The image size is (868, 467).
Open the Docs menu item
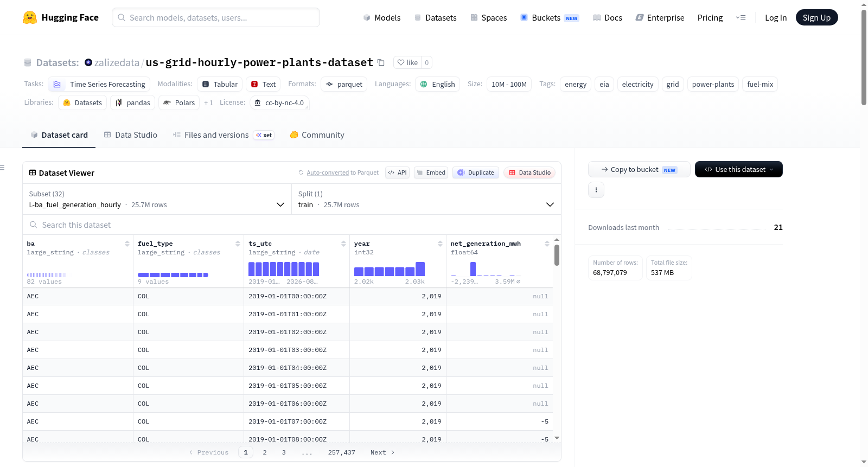608,17
